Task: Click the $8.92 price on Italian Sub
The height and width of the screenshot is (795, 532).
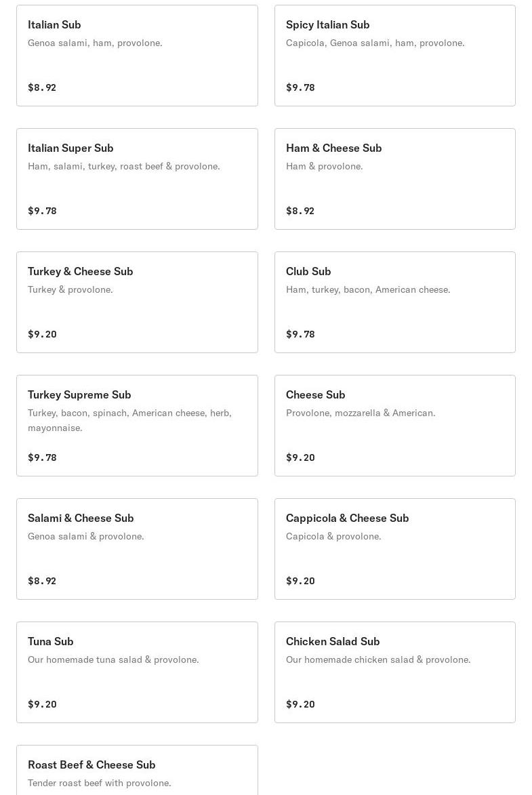Action: coord(42,87)
